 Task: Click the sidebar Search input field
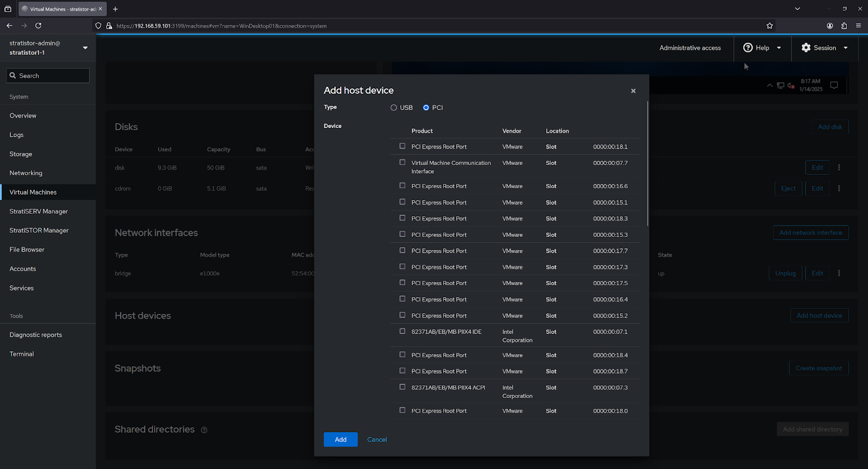click(x=48, y=75)
